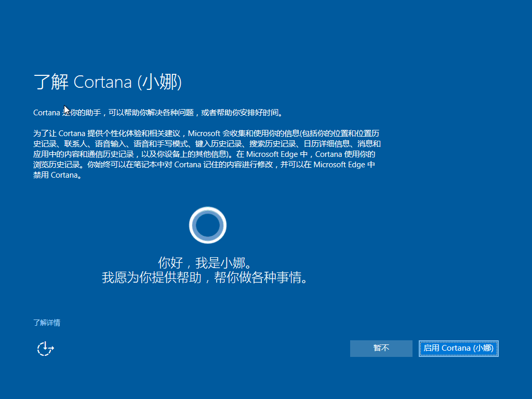Click the paragraph line starting with 为了让 Cortana
Viewport: 532px width, 399px height.
click(208, 134)
